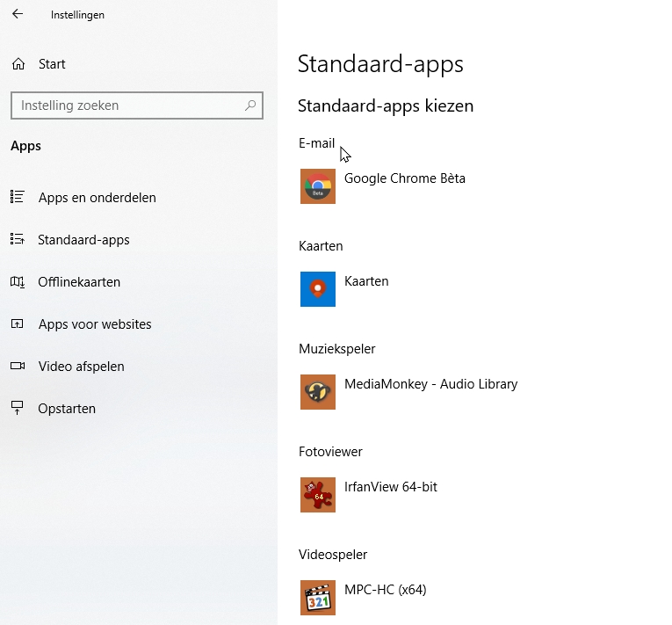672x625 pixels.
Task: Select Standaard-apps in sidebar
Action: pyautogui.click(x=83, y=240)
